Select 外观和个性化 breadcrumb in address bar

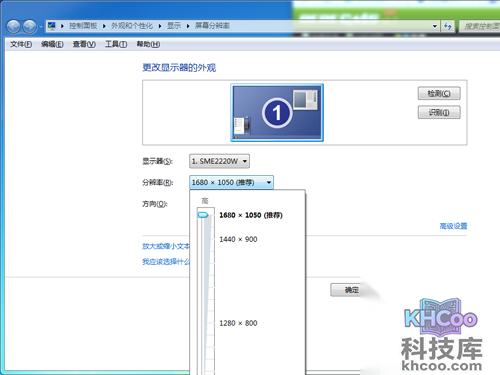pyautogui.click(x=132, y=26)
